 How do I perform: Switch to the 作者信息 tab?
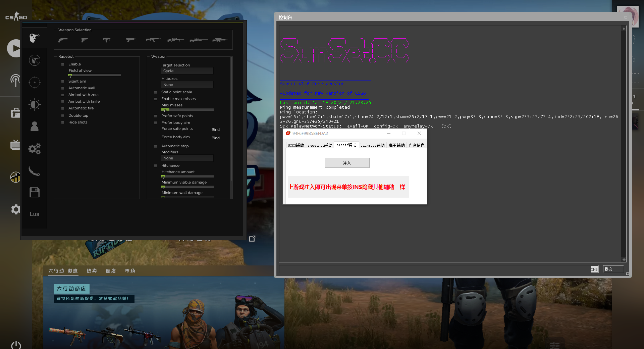[416, 145]
